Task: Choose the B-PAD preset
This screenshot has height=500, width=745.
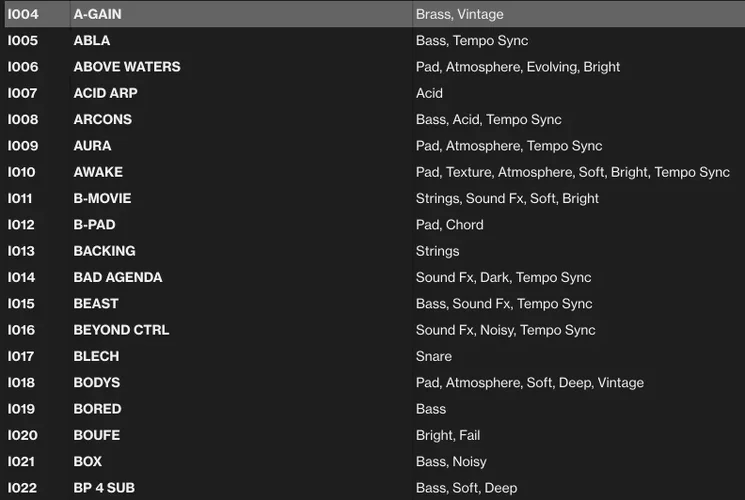Action: tap(94, 225)
